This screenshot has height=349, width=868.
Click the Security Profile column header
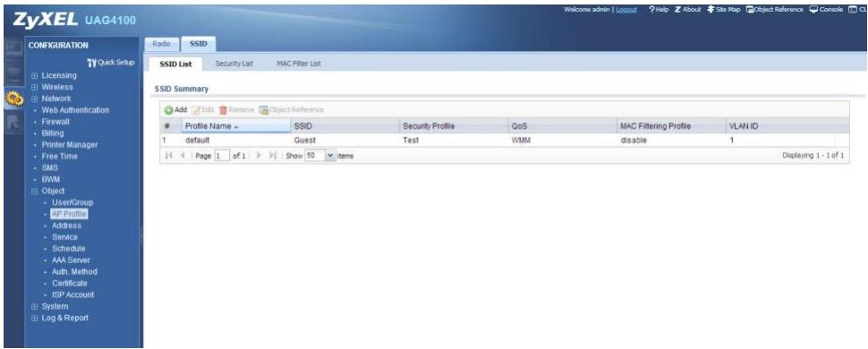click(454, 126)
